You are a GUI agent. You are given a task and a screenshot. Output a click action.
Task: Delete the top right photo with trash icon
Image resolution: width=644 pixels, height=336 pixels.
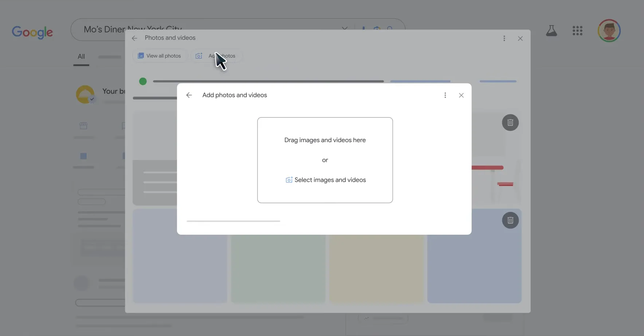[510, 122]
